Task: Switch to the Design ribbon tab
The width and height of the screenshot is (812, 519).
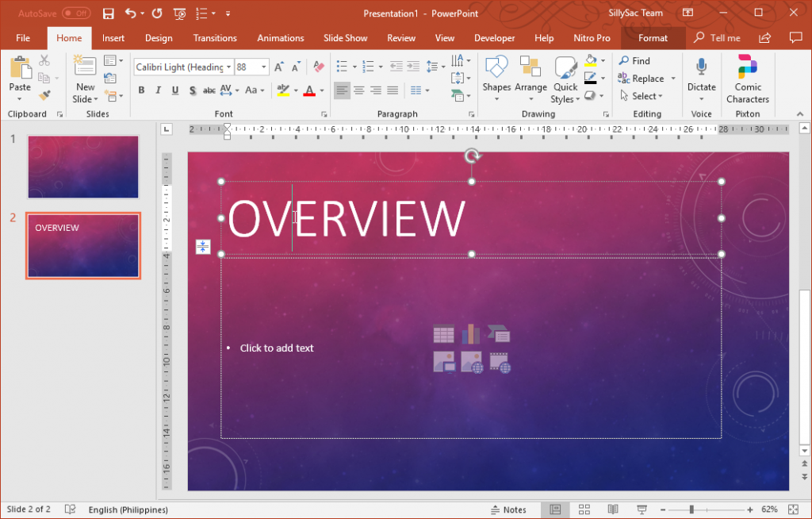Action: click(159, 37)
